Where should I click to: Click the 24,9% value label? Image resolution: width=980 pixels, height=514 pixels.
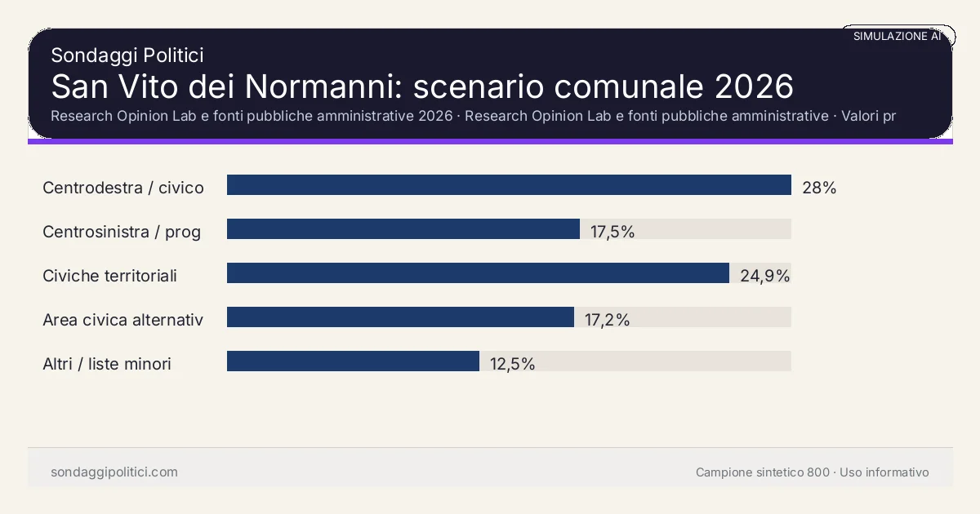click(x=764, y=276)
